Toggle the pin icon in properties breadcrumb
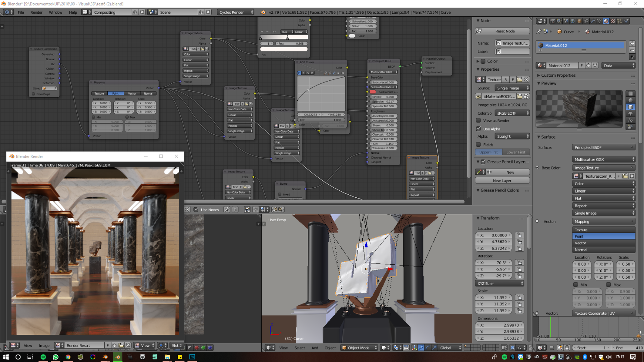The image size is (644, 362). 539,32
